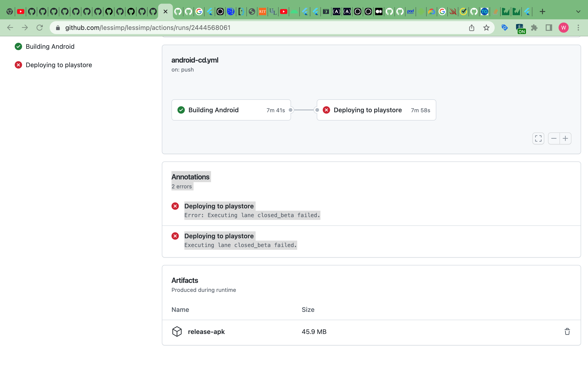Open the Extensions puzzle icon
This screenshot has height=368, width=588.
[x=534, y=28]
